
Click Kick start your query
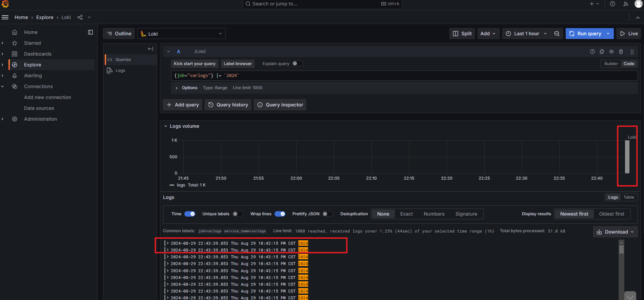195,64
